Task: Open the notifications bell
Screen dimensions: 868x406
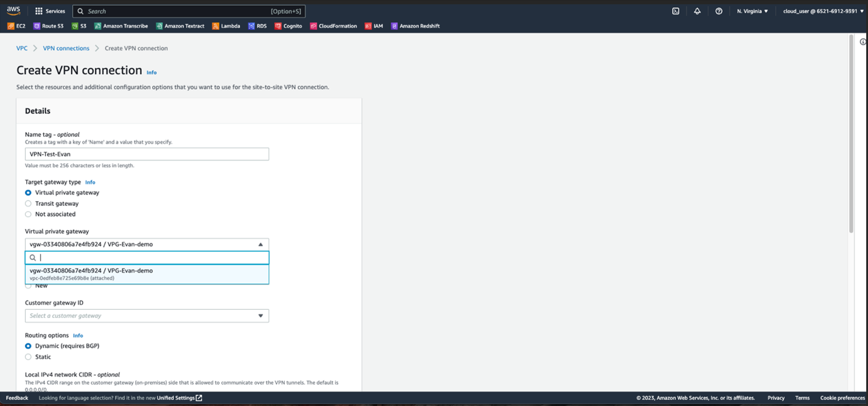Action: tap(697, 11)
